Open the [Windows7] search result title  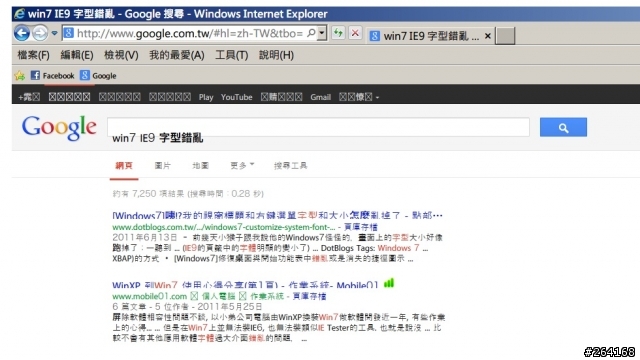(x=278, y=216)
